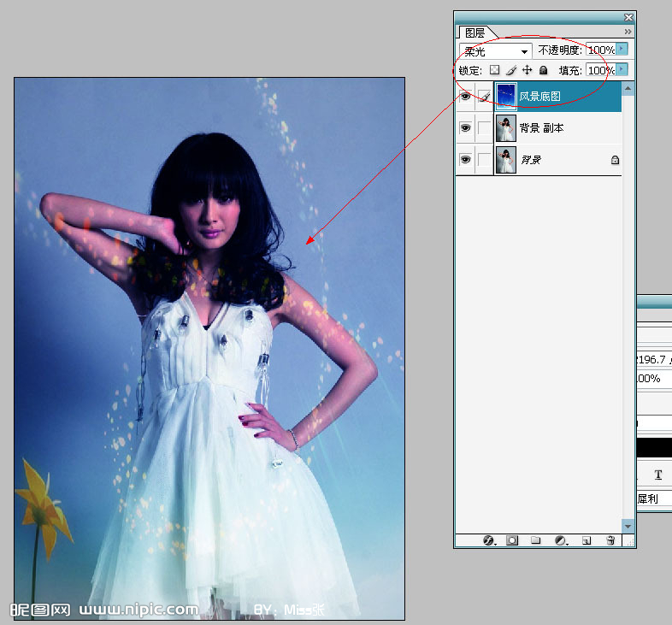Select the layer named 风景底图
The image size is (672, 625).
[540, 97]
